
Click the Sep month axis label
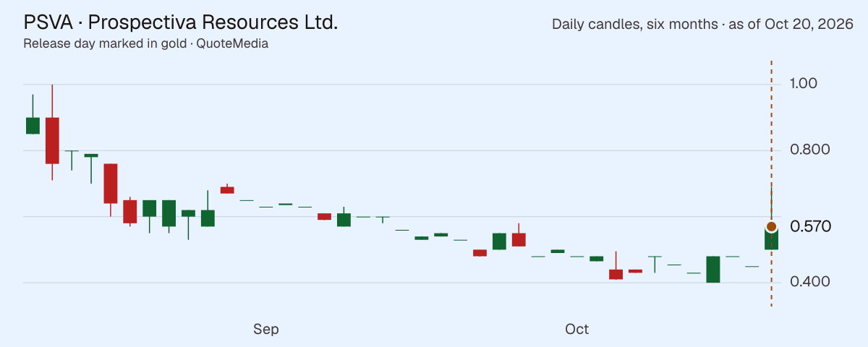coord(266,330)
